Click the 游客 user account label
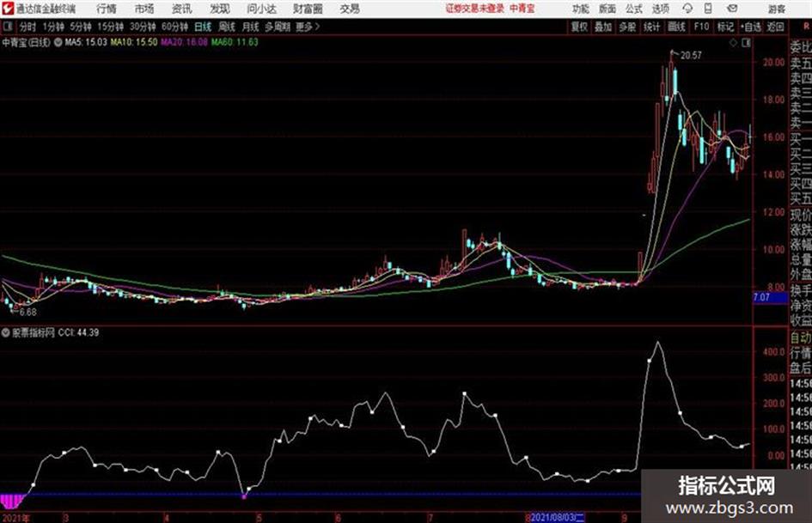 776,9
